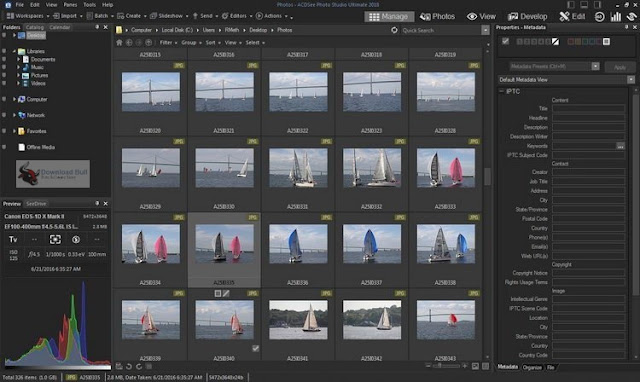Image resolution: width=640 pixels, height=382 pixels.
Task: Open the Tools menu
Action: click(x=89, y=5)
